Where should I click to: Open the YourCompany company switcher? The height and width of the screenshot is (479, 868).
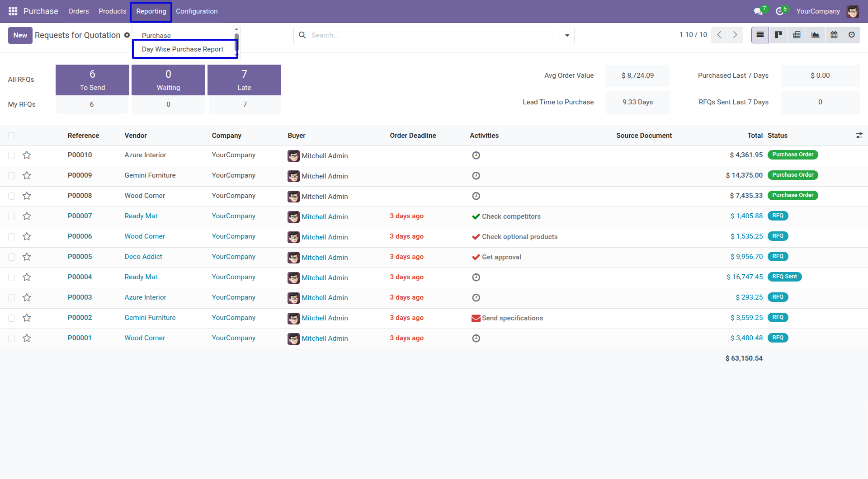[818, 11]
